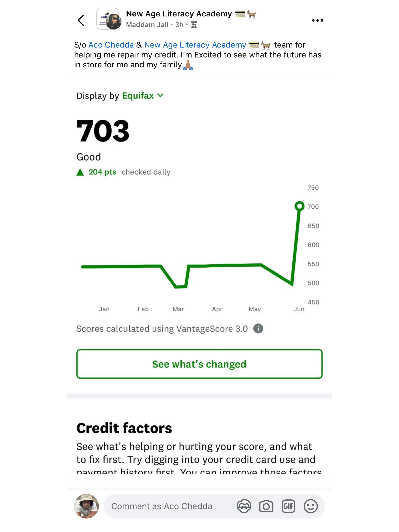The width and height of the screenshot is (399, 532).
Task: Click the Maddam Jaii author name
Action: (x=147, y=25)
